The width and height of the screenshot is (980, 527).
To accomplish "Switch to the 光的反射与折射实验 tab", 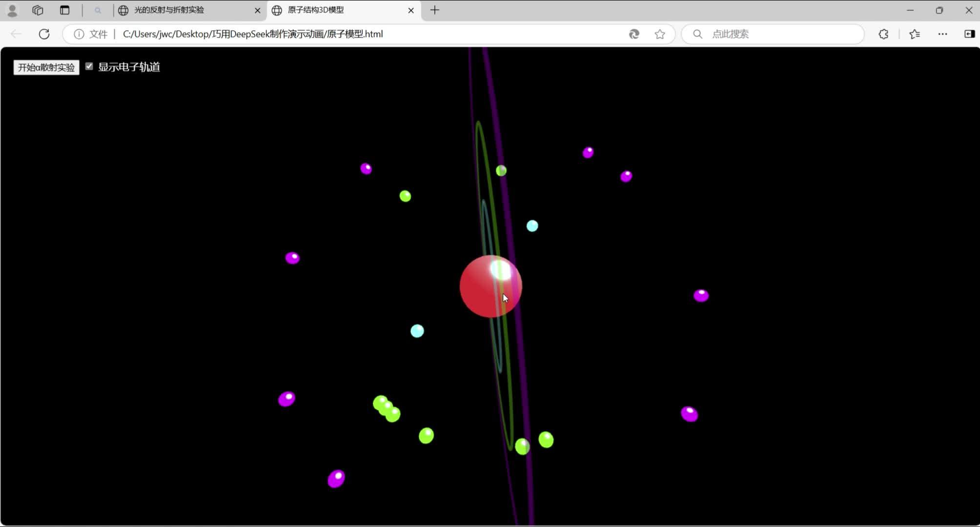I will (169, 10).
